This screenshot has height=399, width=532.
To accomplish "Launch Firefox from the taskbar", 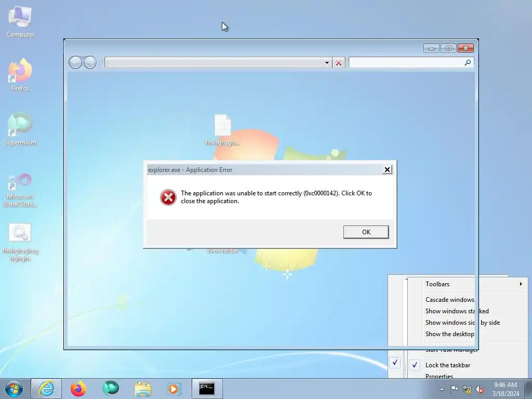I will [x=78, y=389].
